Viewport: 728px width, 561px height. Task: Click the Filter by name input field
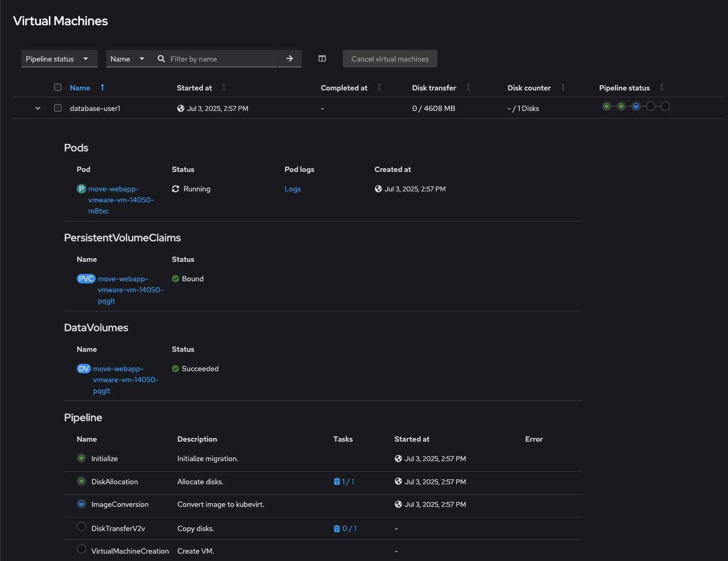point(221,59)
